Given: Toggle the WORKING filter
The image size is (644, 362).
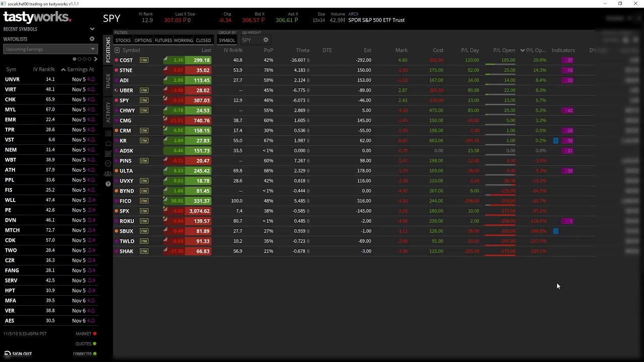Looking at the screenshot, I should (x=183, y=40).
